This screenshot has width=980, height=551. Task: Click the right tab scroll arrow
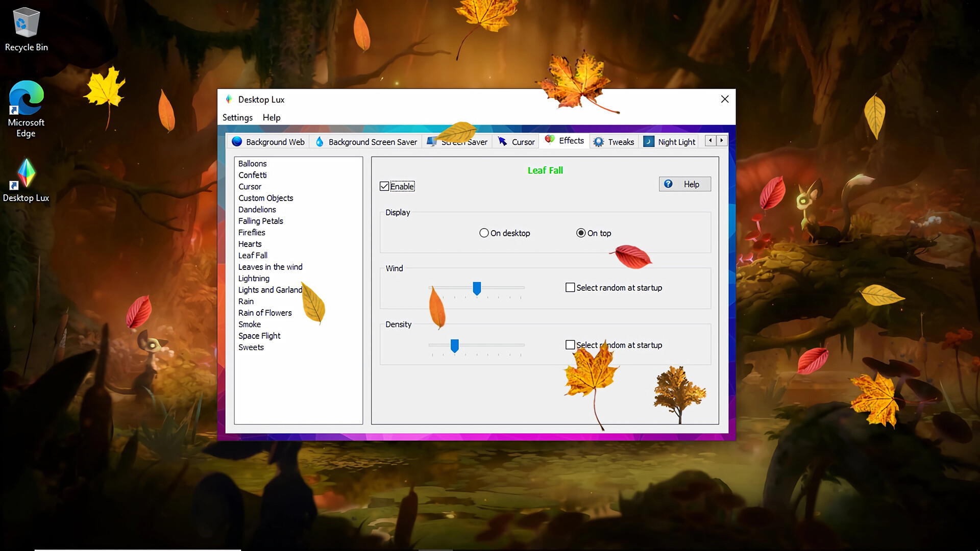tap(722, 140)
